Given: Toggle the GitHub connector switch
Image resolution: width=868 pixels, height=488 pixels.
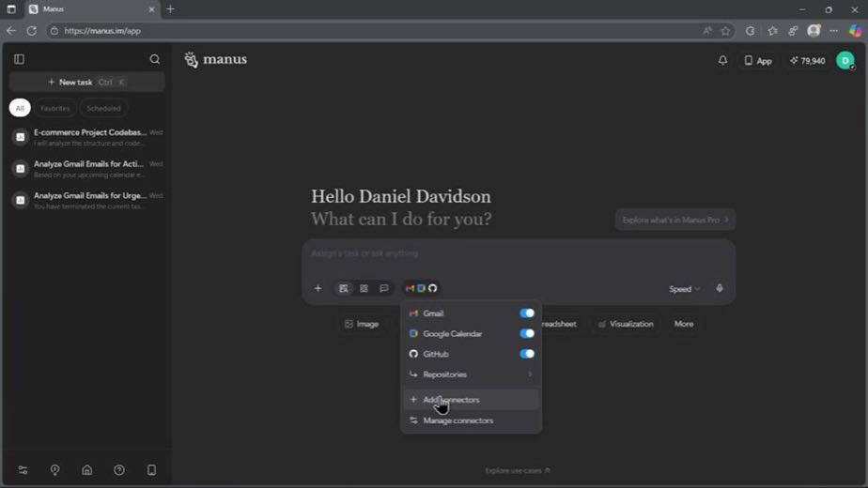Looking at the screenshot, I should [x=526, y=354].
